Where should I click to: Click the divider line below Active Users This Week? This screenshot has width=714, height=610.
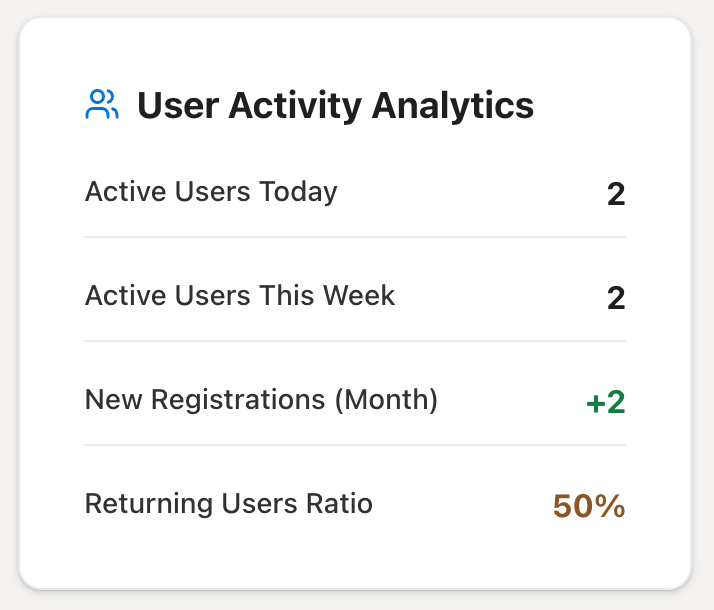pyautogui.click(x=355, y=341)
